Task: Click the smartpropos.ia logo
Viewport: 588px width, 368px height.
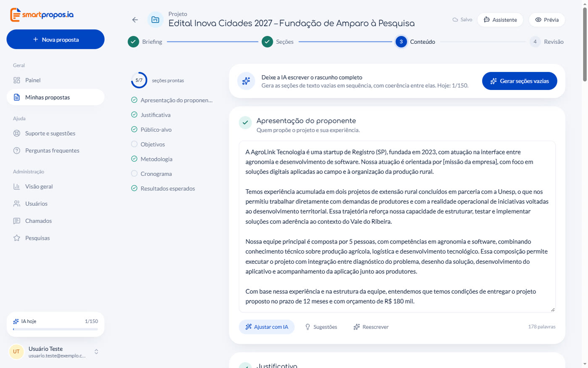Action: (x=42, y=15)
